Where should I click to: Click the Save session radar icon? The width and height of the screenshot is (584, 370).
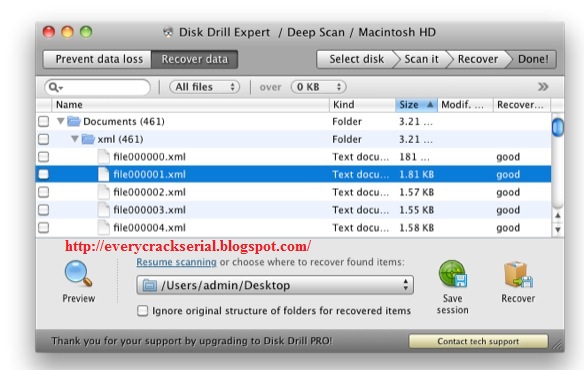(453, 274)
